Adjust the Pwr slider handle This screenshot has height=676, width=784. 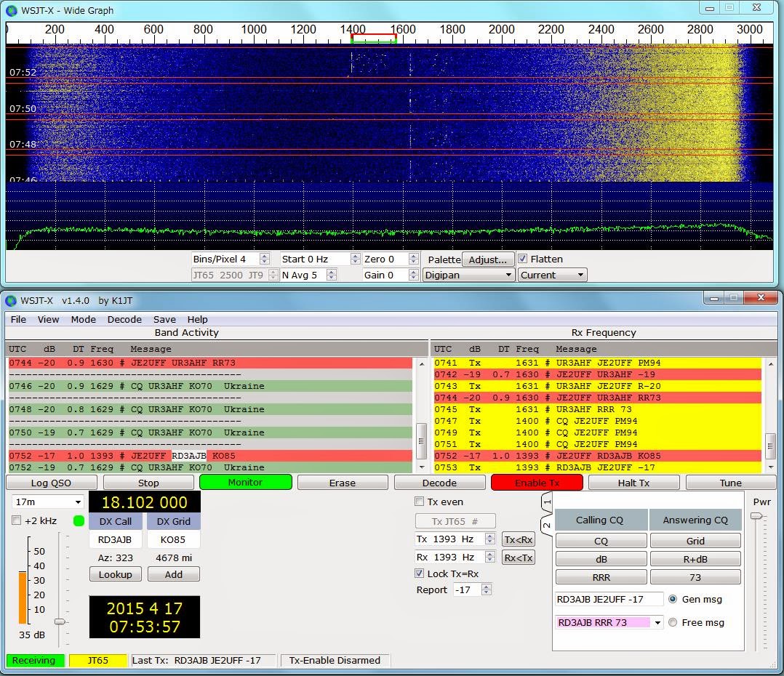[x=757, y=516]
